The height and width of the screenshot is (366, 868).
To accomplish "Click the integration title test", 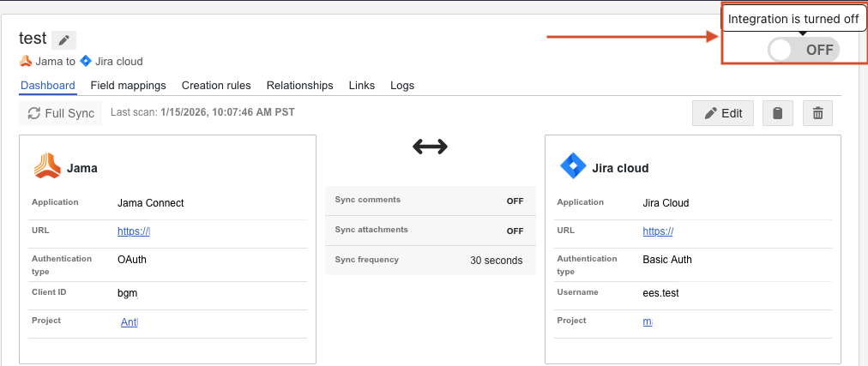I will [33, 39].
